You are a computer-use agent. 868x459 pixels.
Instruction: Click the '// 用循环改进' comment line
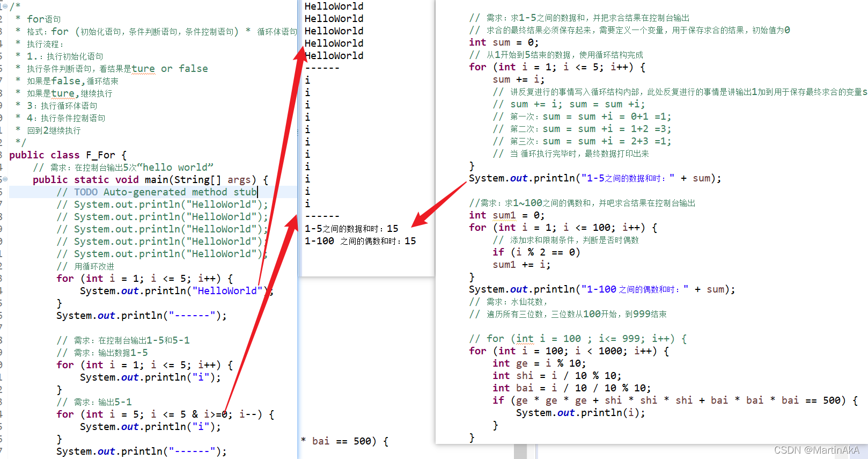tap(85, 266)
